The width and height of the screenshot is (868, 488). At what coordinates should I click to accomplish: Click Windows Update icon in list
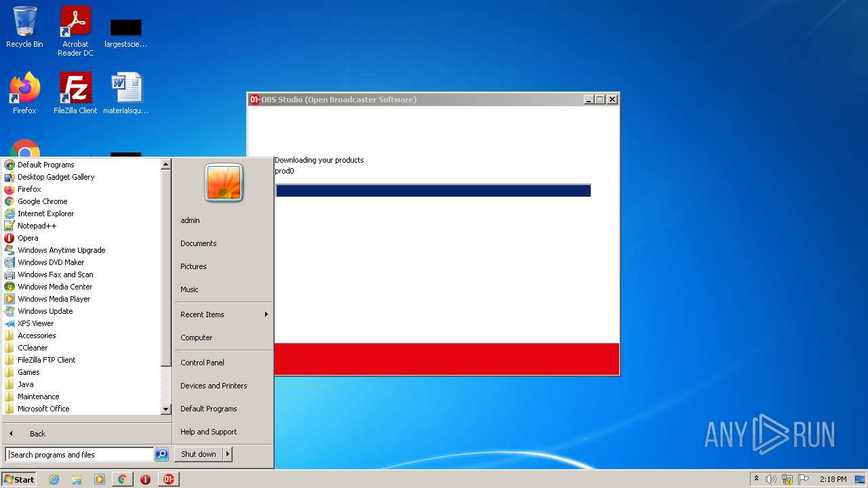(9, 311)
